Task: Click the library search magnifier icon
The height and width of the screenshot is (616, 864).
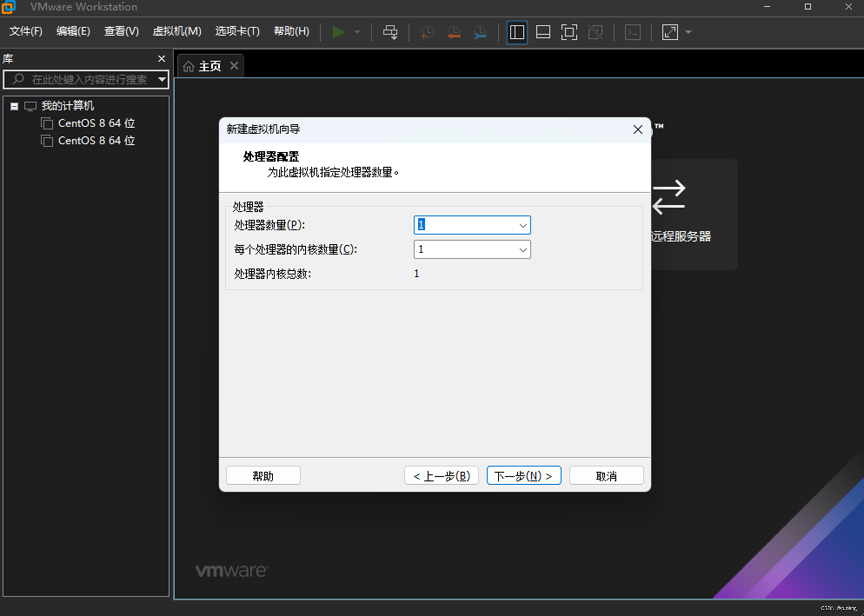Action: tap(18, 79)
